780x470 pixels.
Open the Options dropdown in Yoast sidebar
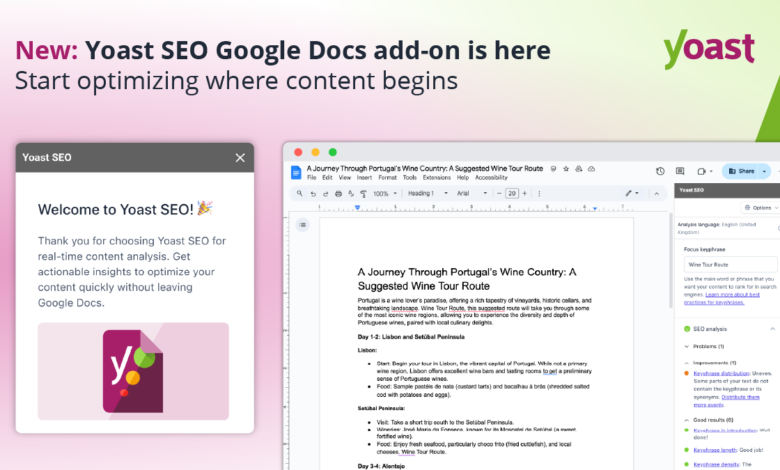[761, 207]
